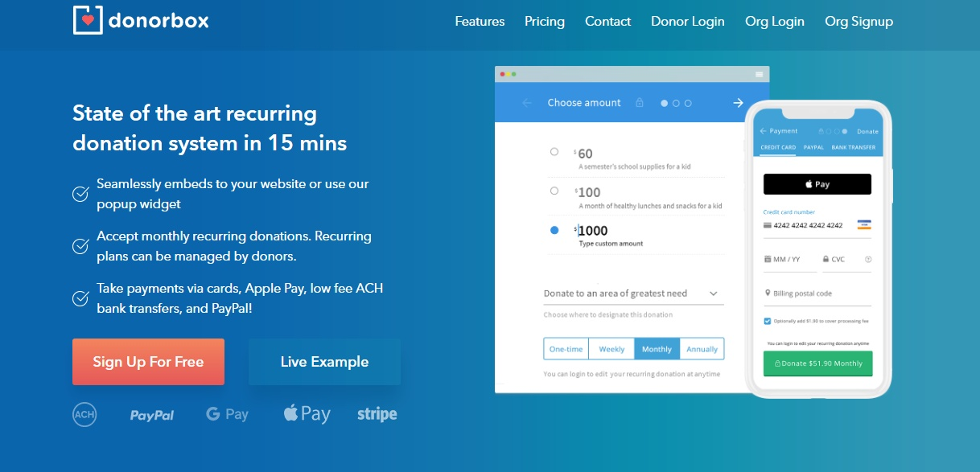Image resolution: width=980 pixels, height=472 pixels.
Task: Click the MM / YY expiry field
Action: click(790, 260)
